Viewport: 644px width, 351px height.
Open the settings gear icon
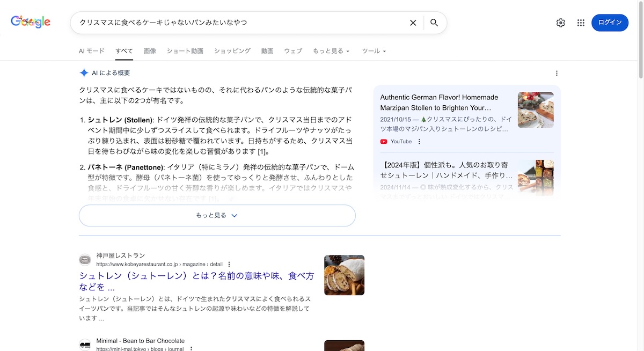pyautogui.click(x=561, y=23)
